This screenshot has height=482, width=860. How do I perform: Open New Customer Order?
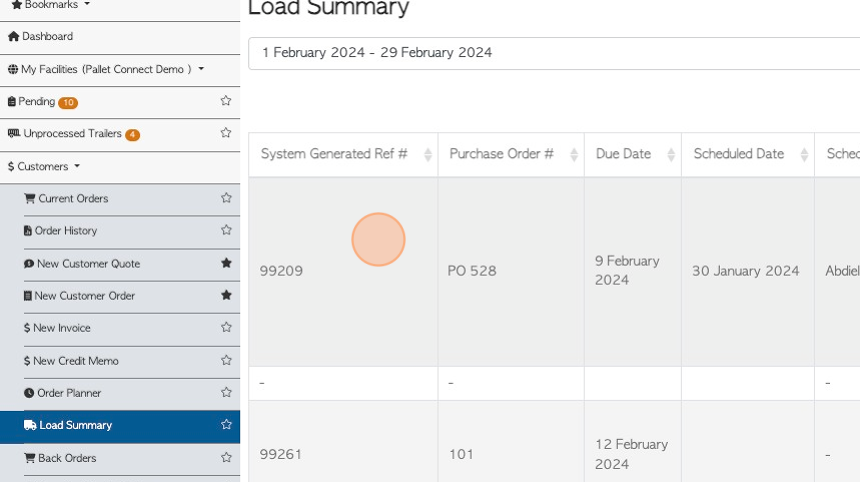point(79,296)
